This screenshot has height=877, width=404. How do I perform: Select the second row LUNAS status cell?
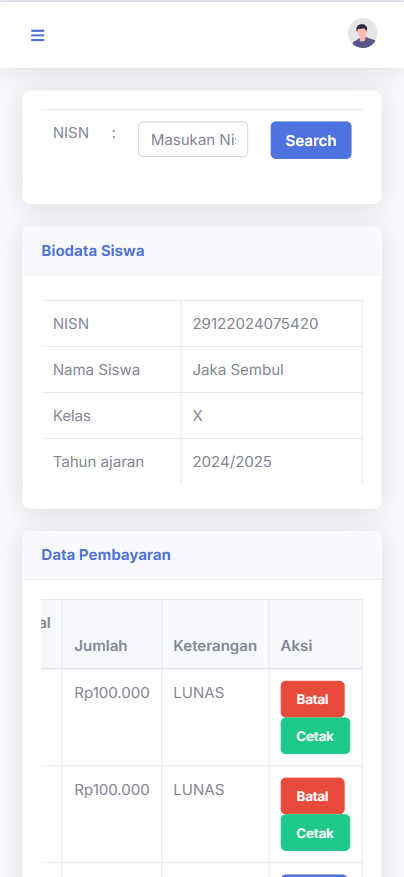215,814
